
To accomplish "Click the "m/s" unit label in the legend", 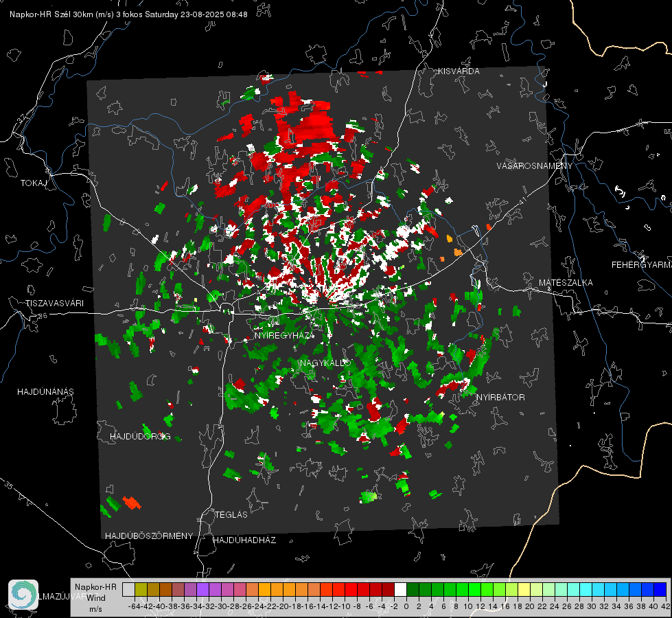I will 95,609.
